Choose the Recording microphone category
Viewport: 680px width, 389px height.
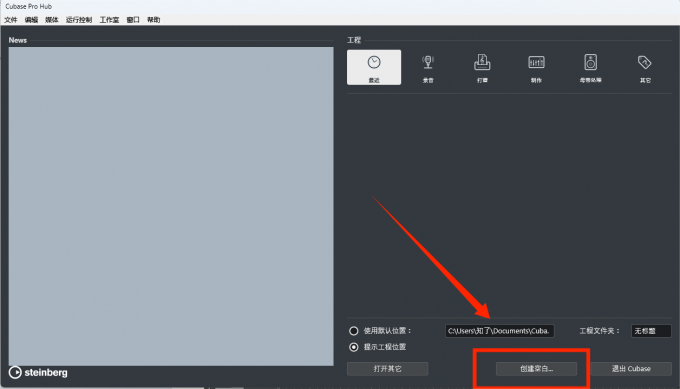[428, 67]
